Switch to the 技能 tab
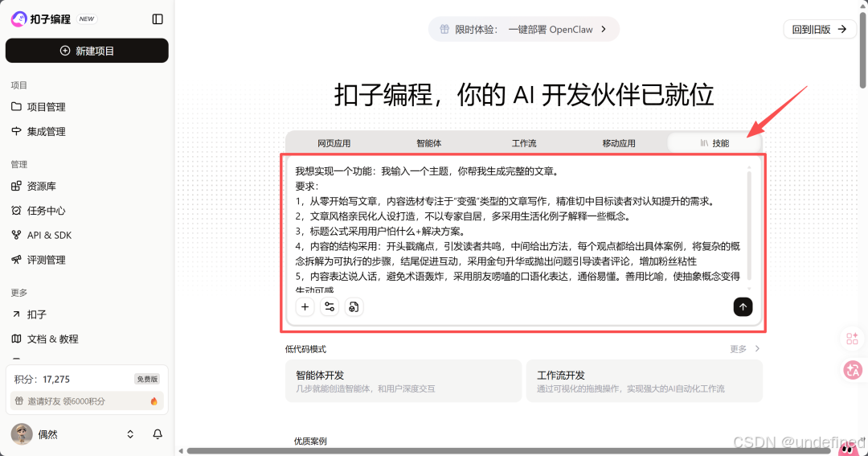The image size is (868, 456). pos(714,143)
